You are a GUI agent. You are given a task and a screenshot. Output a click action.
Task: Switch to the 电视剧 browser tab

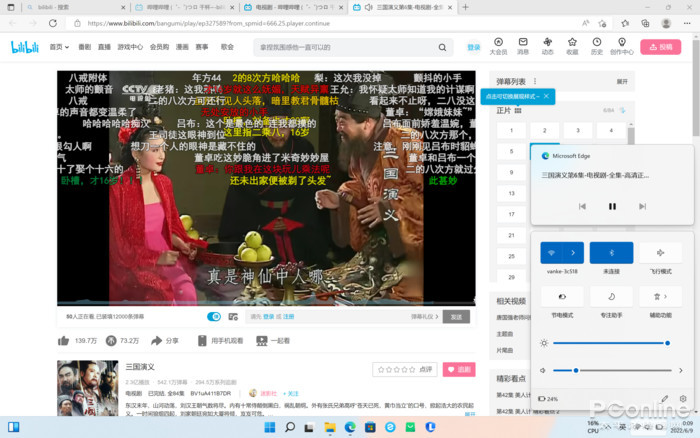pyautogui.click(x=293, y=8)
